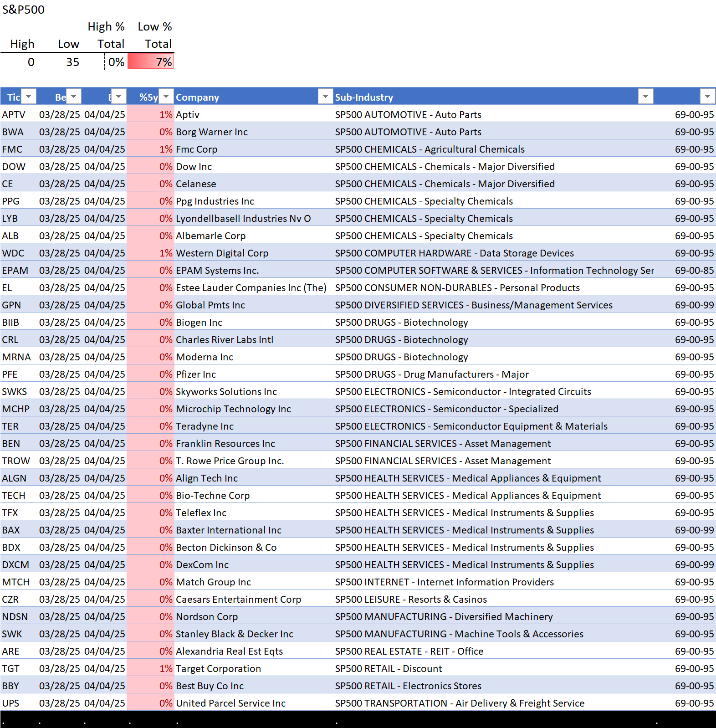Select the DOW ticker cell
This screenshot has height=728, width=716.
pos(19,166)
